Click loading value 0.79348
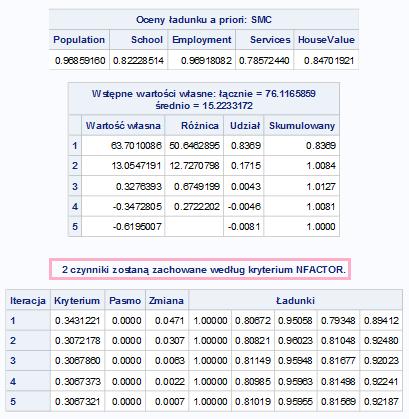409x419 pixels. point(339,321)
